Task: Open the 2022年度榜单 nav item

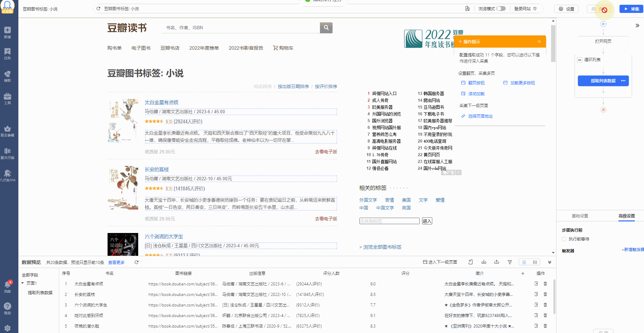Action: tap(204, 48)
